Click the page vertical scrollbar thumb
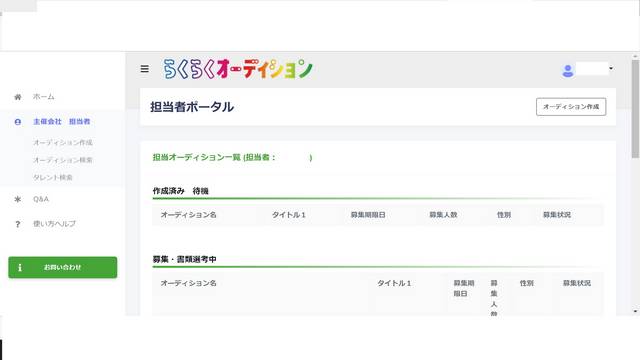The width and height of the screenshot is (640, 360). pyautogui.click(x=635, y=109)
